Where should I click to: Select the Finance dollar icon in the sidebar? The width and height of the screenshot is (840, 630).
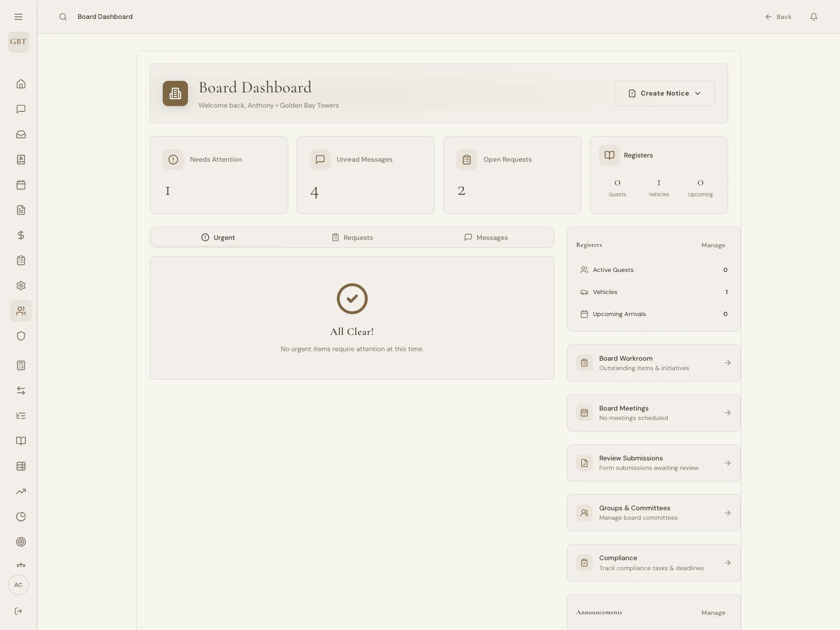coord(20,235)
